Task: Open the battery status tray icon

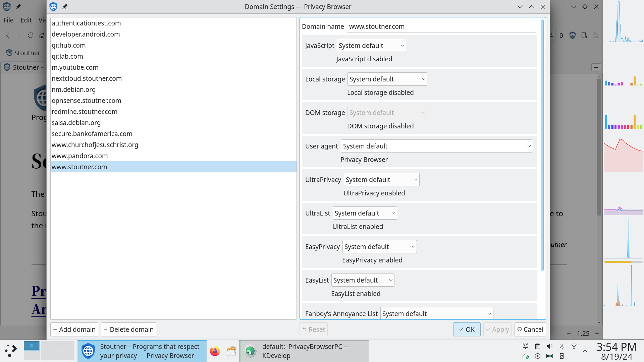Action: (x=549, y=356)
